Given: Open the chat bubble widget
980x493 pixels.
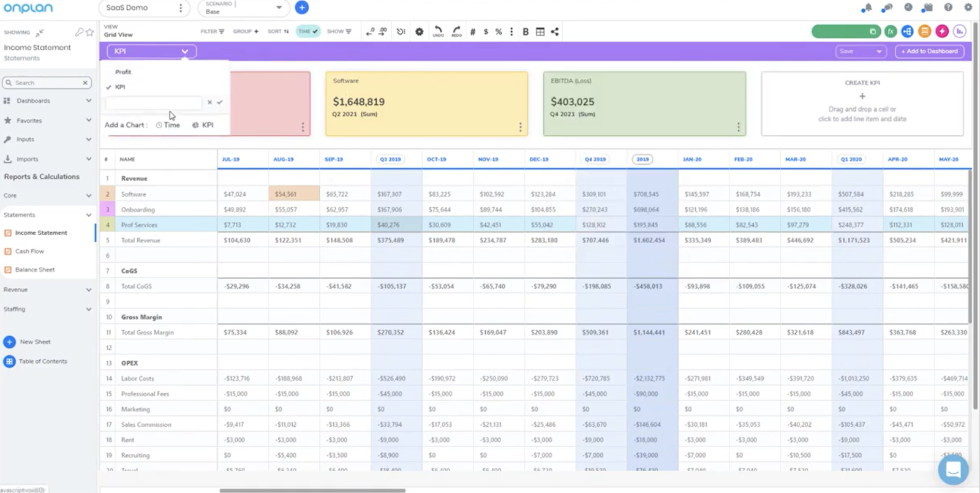Looking at the screenshot, I should pyautogui.click(x=952, y=470).
